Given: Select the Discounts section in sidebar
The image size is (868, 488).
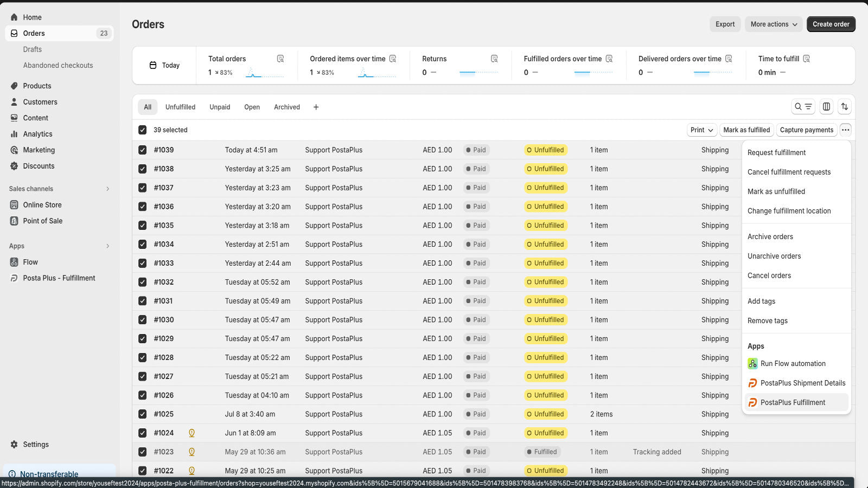Looking at the screenshot, I should [39, 166].
